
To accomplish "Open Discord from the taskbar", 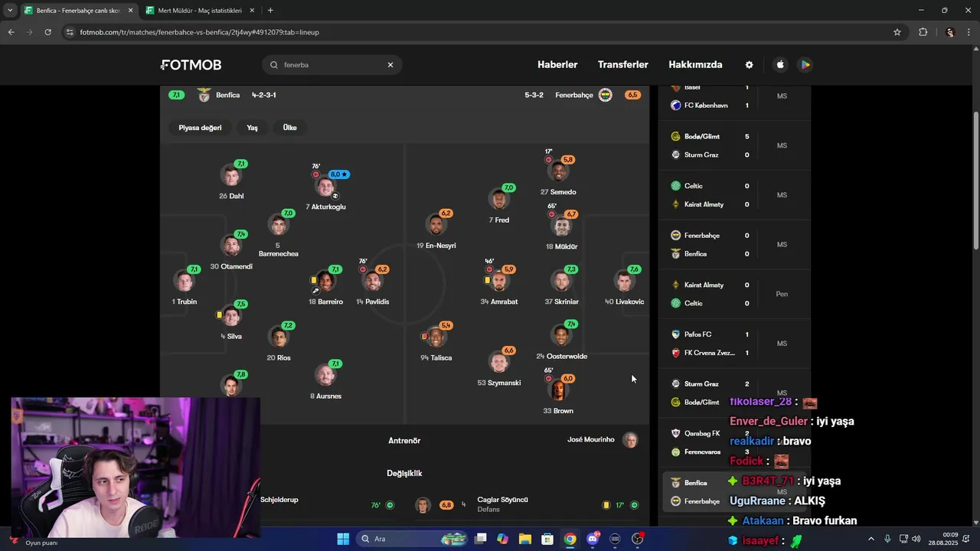I will (593, 539).
